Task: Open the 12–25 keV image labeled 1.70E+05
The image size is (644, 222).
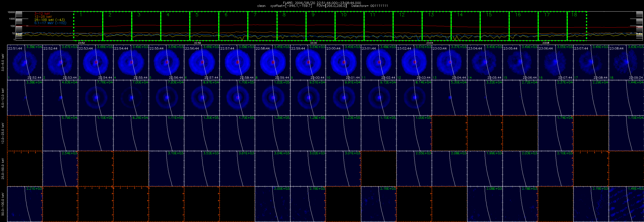Action: click(x=237, y=133)
